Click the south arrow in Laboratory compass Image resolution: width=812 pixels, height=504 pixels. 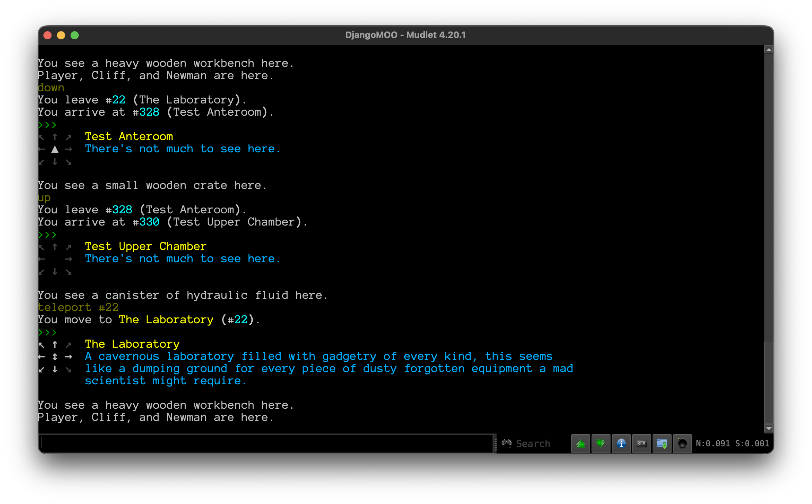[x=55, y=369]
